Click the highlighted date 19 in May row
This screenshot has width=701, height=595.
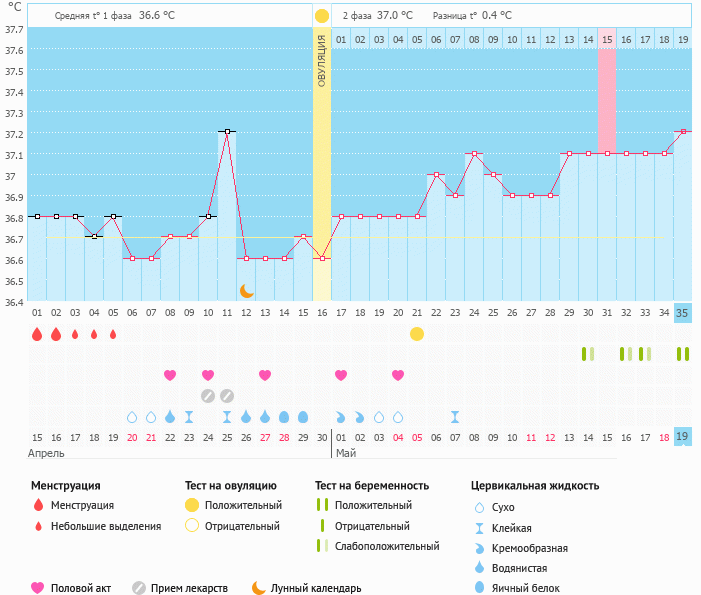682,437
